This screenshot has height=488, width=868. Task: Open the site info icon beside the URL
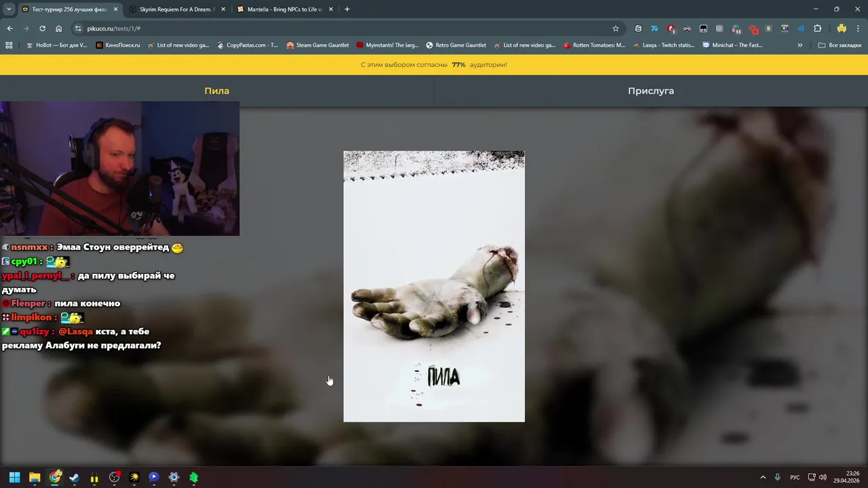[78, 28]
